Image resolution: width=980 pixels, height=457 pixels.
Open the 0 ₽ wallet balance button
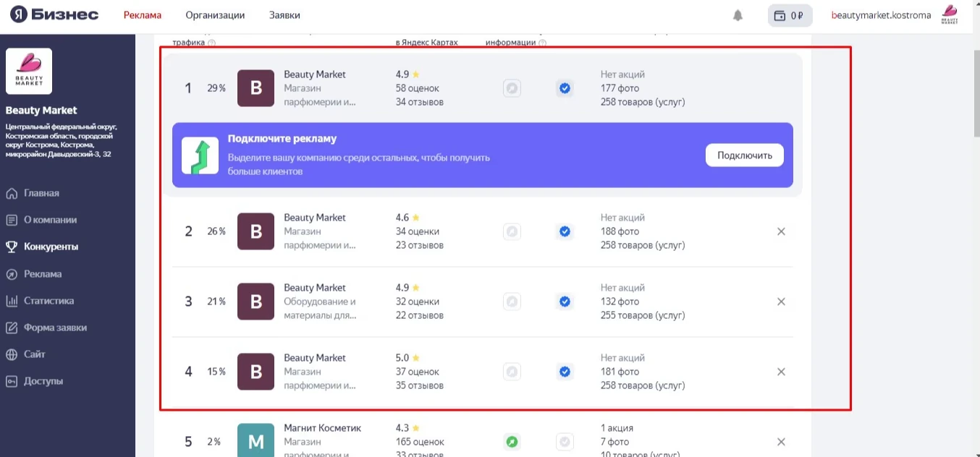[790, 15]
